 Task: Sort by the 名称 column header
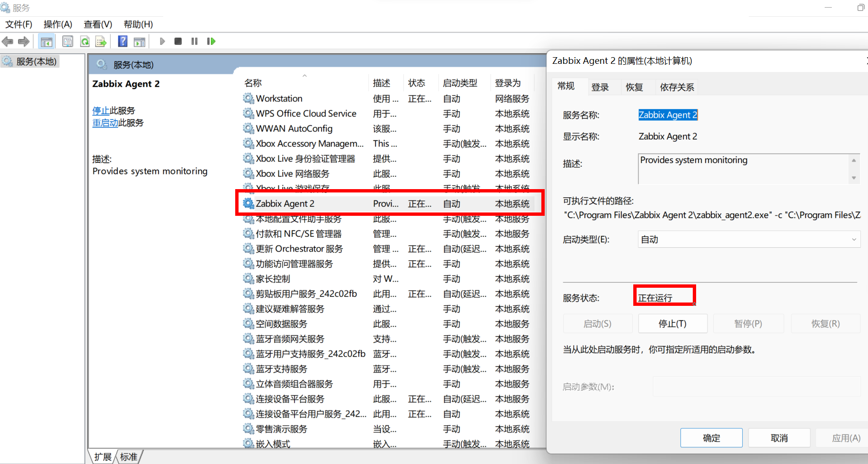click(x=305, y=83)
